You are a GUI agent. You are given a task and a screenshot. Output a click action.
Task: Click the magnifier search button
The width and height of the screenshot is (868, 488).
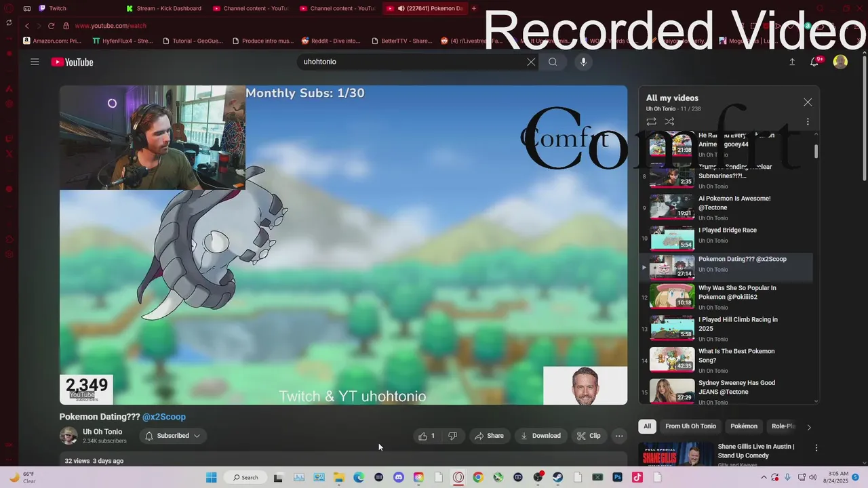click(553, 62)
